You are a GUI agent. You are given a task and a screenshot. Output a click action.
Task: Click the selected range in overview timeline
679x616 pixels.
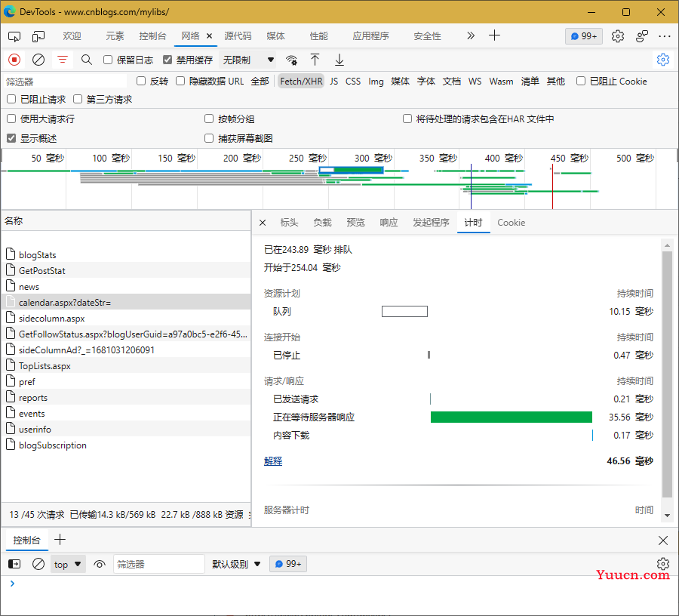351,170
